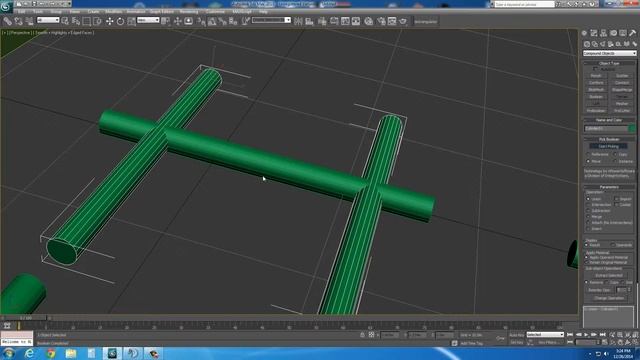Select the Instance radio button
The width and height of the screenshot is (640, 360).
[x=616, y=161]
